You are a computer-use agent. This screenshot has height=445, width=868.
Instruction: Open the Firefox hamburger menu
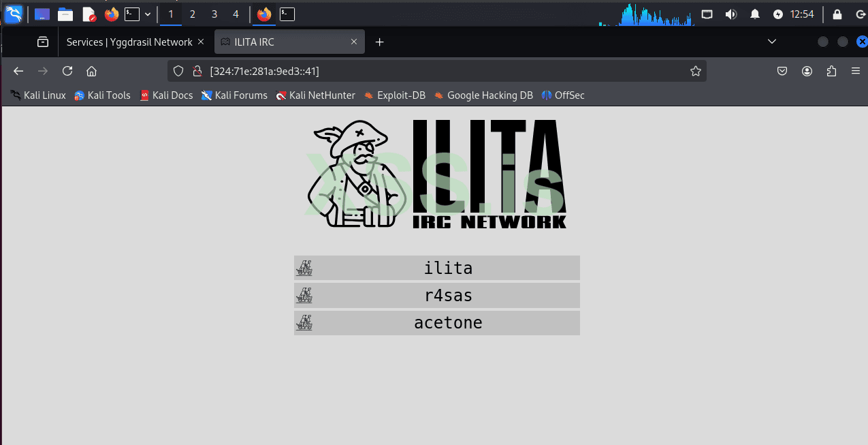tap(855, 70)
